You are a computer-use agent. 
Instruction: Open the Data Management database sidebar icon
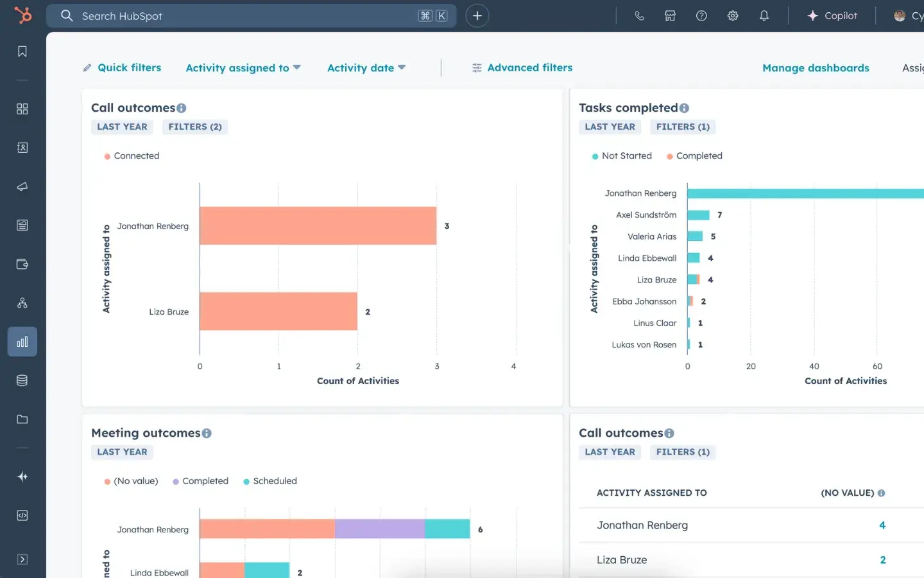[22, 381]
